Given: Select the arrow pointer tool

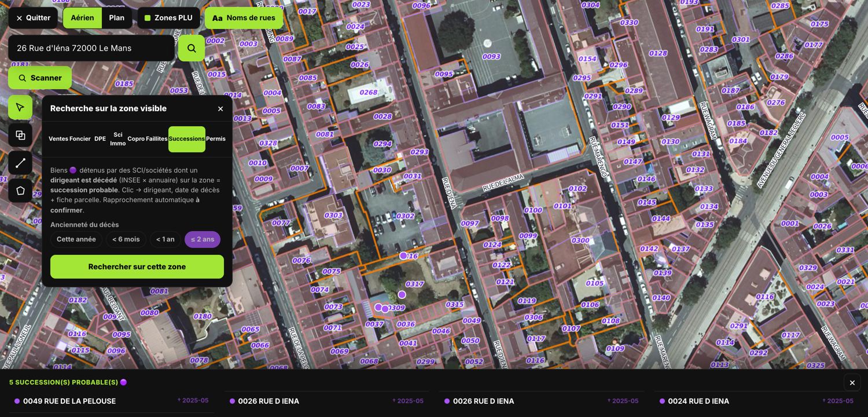Looking at the screenshot, I should click(x=20, y=107).
